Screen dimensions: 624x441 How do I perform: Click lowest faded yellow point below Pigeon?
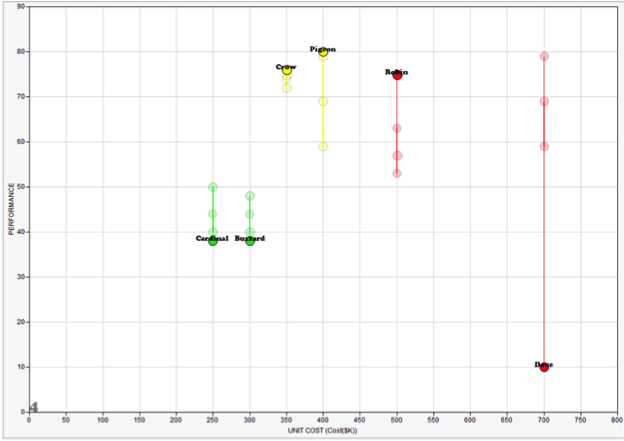click(x=323, y=146)
